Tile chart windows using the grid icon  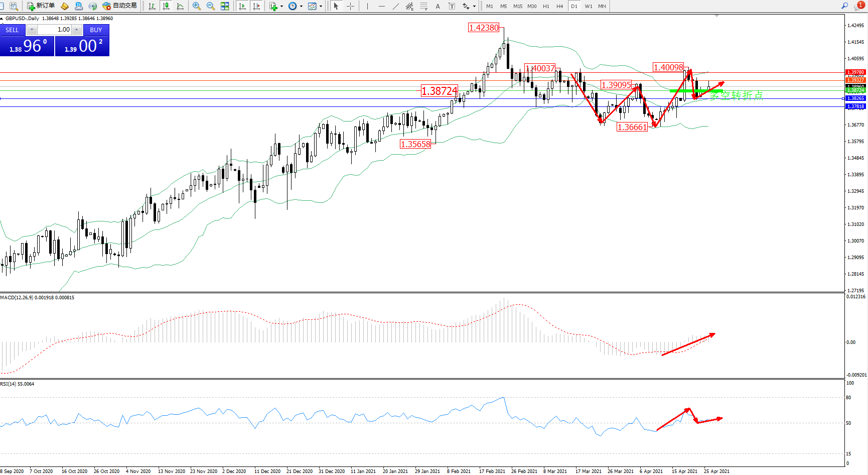[225, 6]
